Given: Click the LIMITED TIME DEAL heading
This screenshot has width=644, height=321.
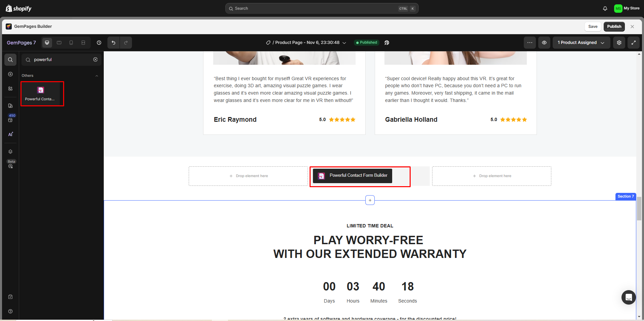Looking at the screenshot, I should click(x=370, y=226).
